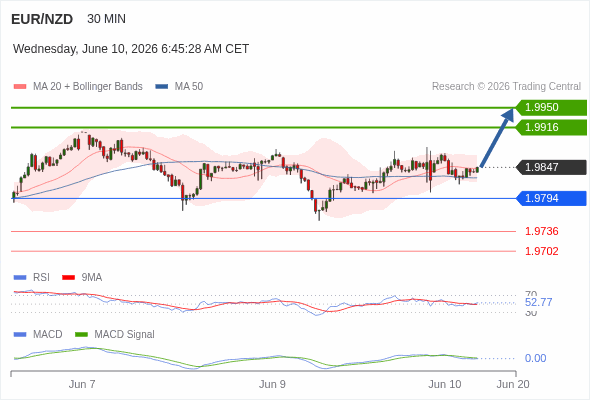Image resolution: width=590 pixels, height=400 pixels.
Task: Click the MA 50 blue legend swatch
Action: [162, 87]
